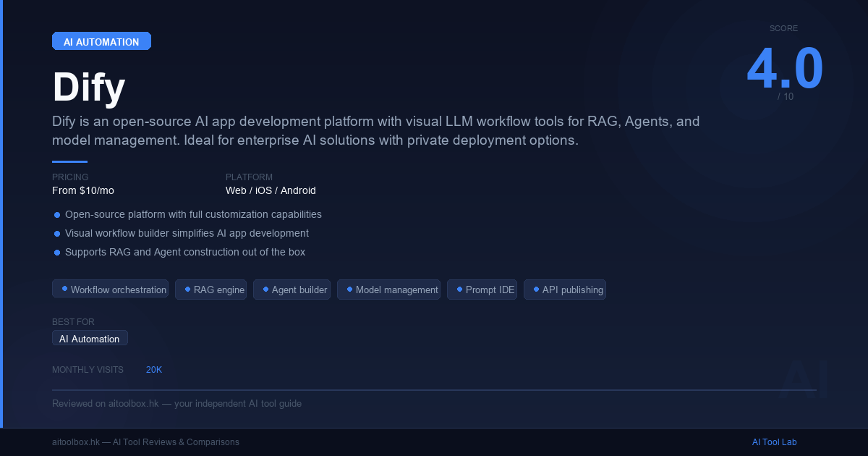Select 'Supports RAG and Agent construction' bullet
868x456 pixels.
click(x=185, y=253)
